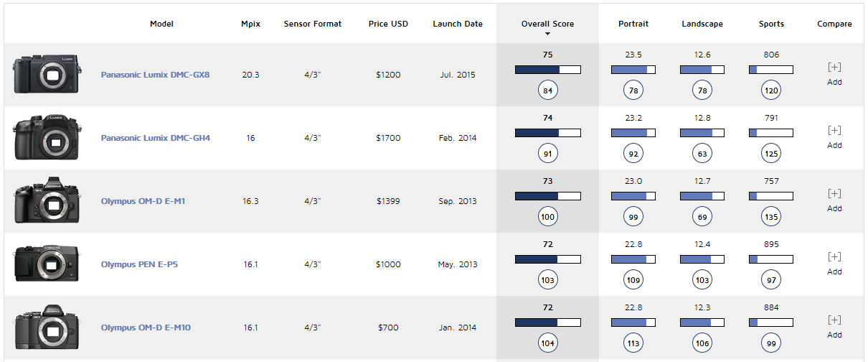Click sports rank circle 120 for DMC-GX8
This screenshot has height=362, width=868.
click(771, 90)
